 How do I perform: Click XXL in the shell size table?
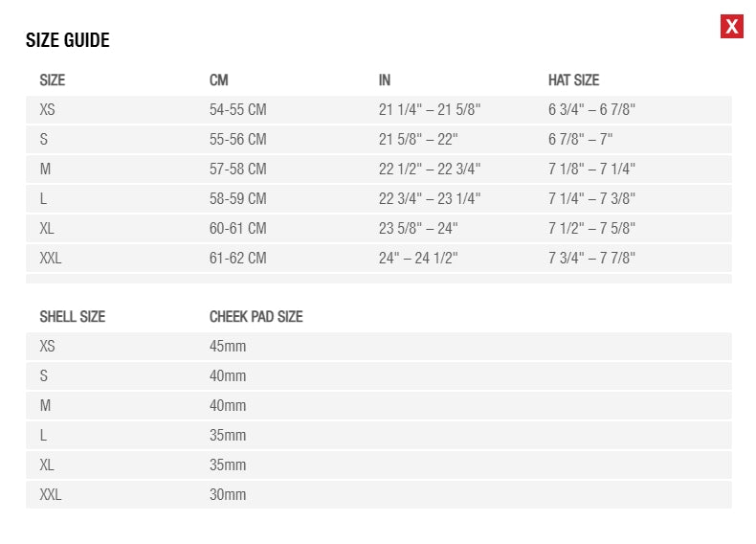pyautogui.click(x=51, y=495)
